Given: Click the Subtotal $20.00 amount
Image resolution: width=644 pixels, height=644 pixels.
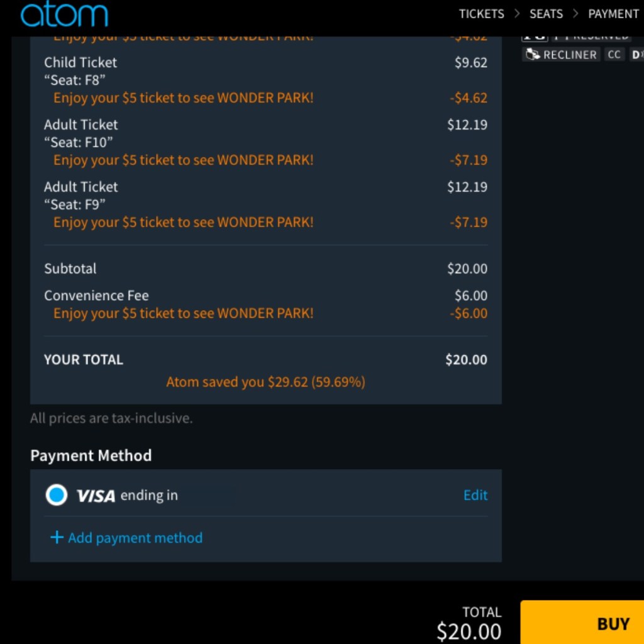Looking at the screenshot, I should pos(467,269).
